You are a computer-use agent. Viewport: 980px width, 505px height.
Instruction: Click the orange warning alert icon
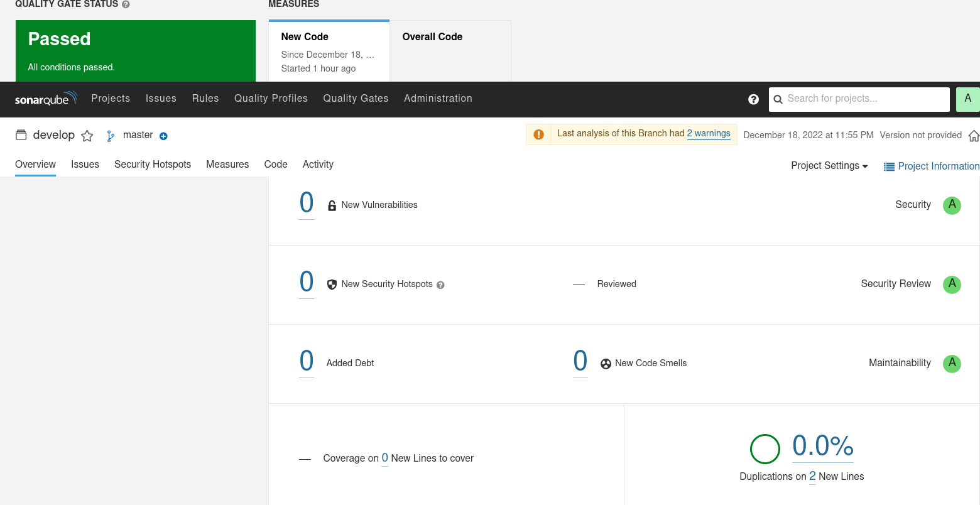pyautogui.click(x=538, y=134)
